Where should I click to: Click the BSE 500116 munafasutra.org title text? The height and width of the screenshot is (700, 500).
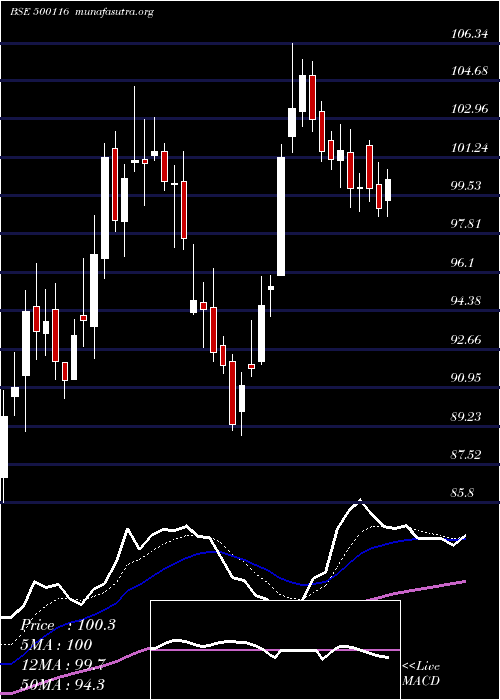82,12
